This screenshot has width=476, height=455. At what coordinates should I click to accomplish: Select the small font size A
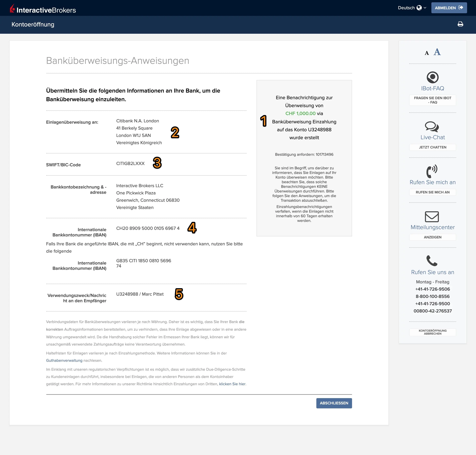(427, 53)
